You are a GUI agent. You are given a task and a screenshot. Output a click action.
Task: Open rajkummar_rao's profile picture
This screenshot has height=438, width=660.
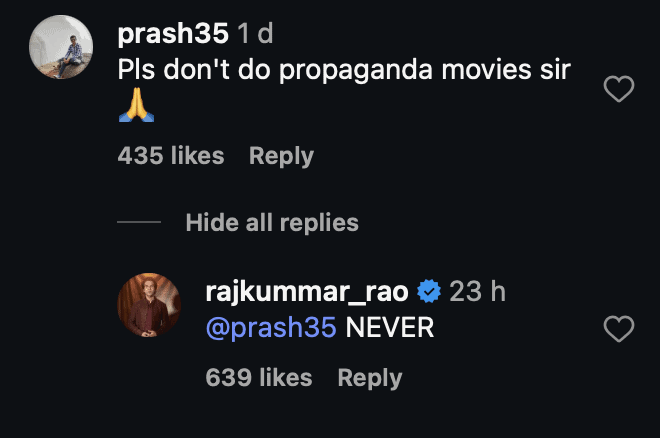pos(149,305)
